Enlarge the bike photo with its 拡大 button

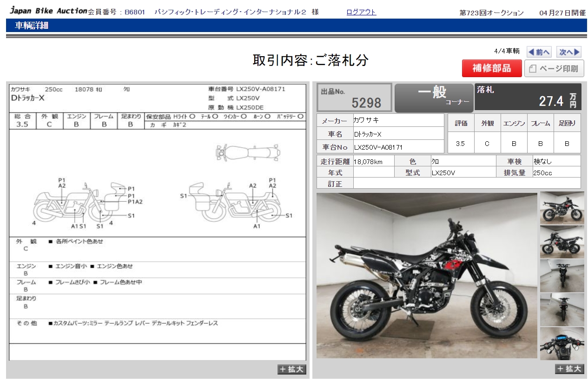coord(569,369)
